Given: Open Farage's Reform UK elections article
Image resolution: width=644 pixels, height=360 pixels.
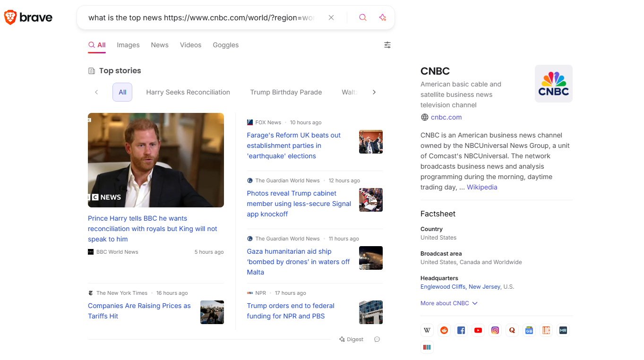Looking at the screenshot, I should [294, 146].
